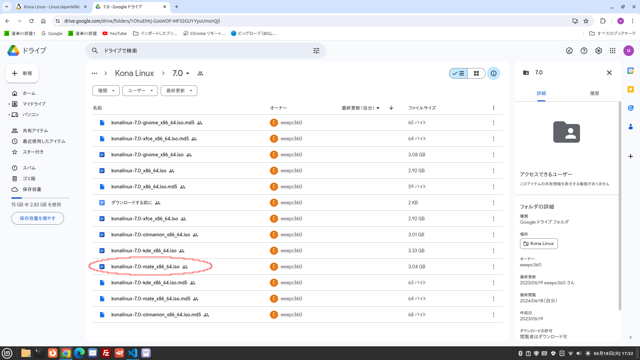
Task: Reverse the sort direction arrow
Action: pos(391,108)
